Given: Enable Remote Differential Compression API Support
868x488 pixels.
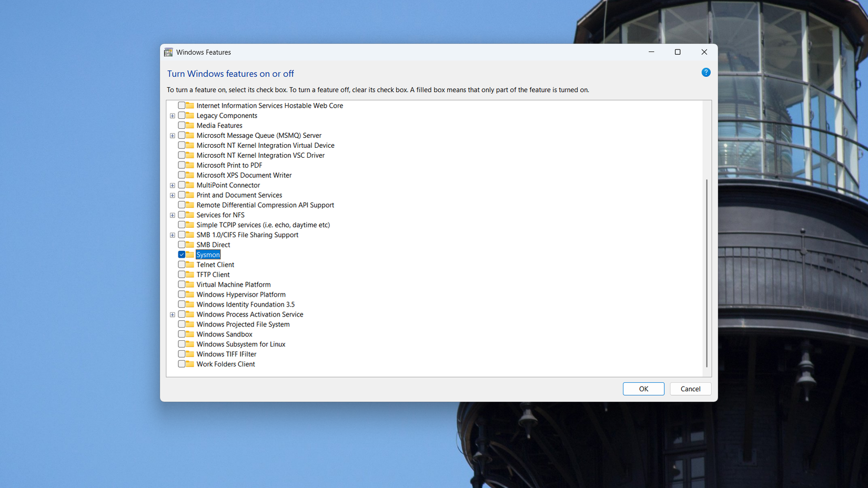Looking at the screenshot, I should [180, 205].
